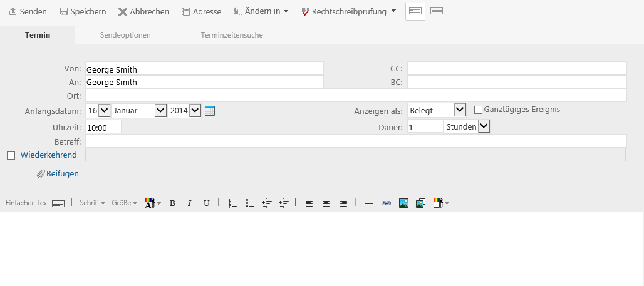Click the second indent icon

tap(284, 203)
